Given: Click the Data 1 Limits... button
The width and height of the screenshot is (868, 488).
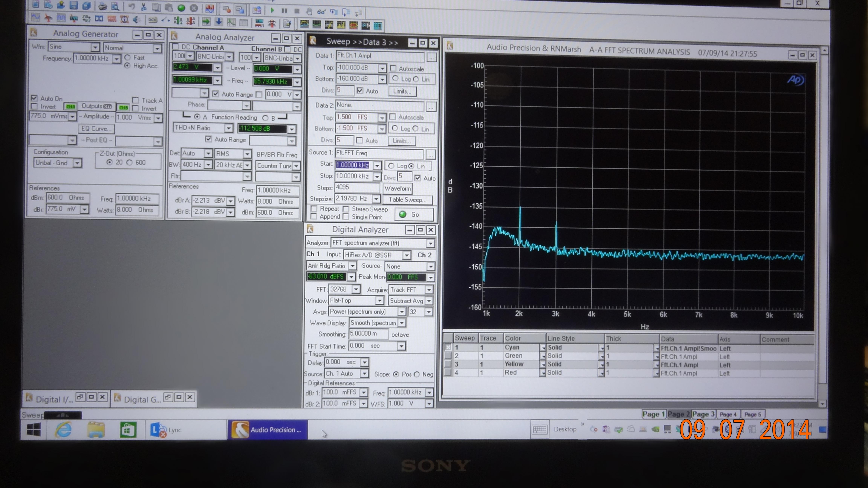Looking at the screenshot, I should [402, 91].
